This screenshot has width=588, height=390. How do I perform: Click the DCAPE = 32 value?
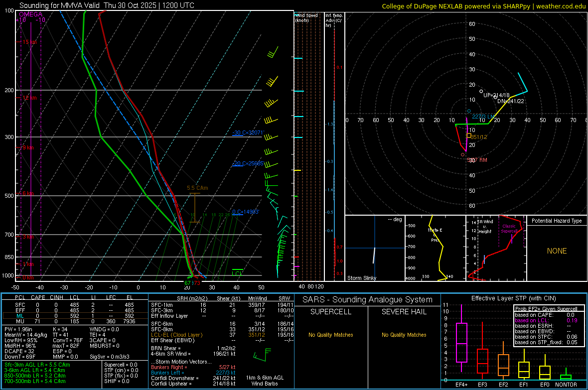pos(19,351)
